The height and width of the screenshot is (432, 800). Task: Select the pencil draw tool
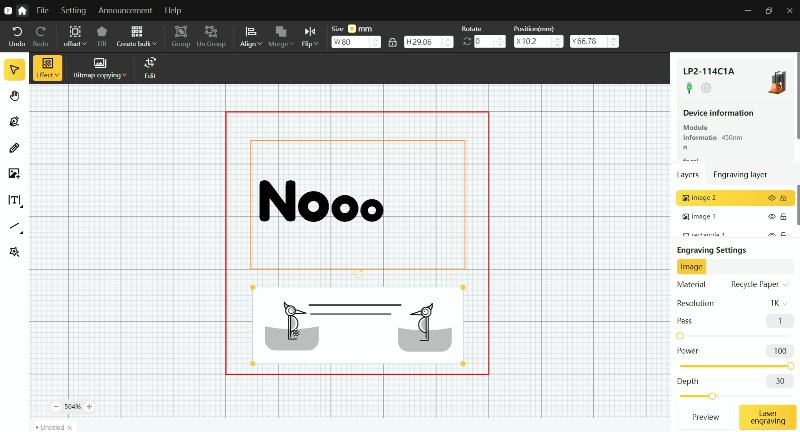pyautogui.click(x=14, y=148)
